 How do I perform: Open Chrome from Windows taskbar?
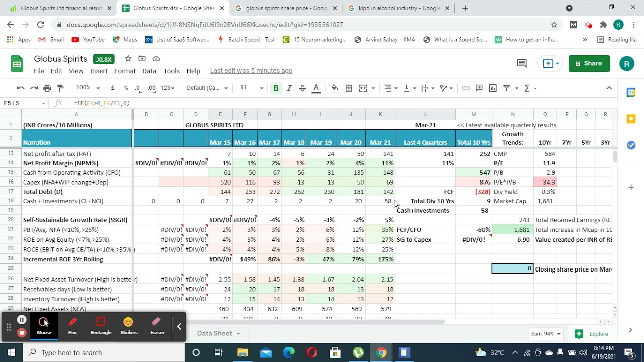pos(381,352)
